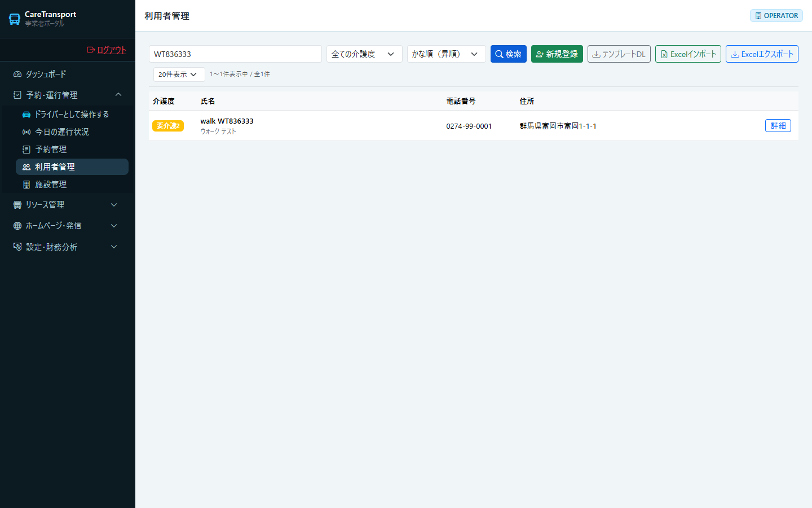Open the 全ての介護度 dropdown
Viewport: 812px width, 508px height.
click(x=364, y=54)
